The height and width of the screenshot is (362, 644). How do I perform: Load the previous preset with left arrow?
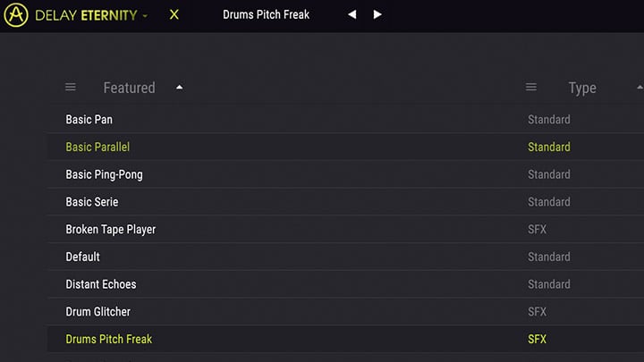(352, 15)
